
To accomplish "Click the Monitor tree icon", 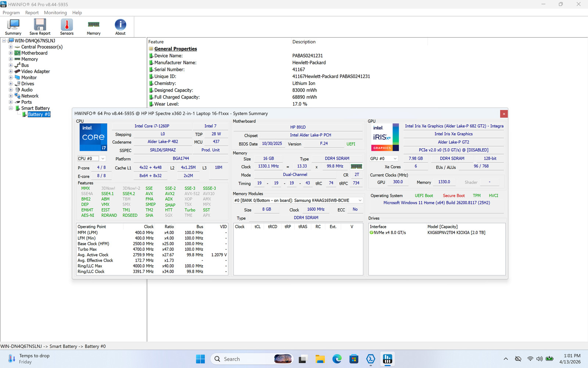I will [17, 78].
